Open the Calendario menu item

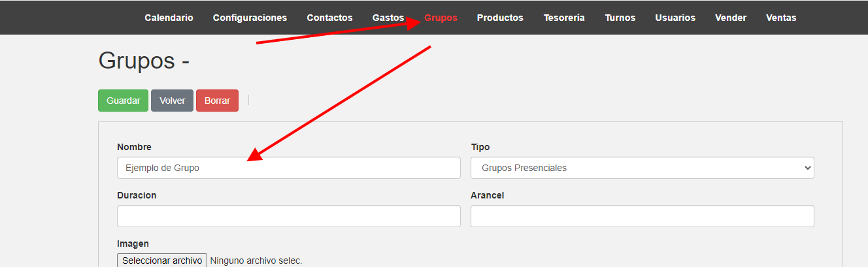tap(169, 18)
